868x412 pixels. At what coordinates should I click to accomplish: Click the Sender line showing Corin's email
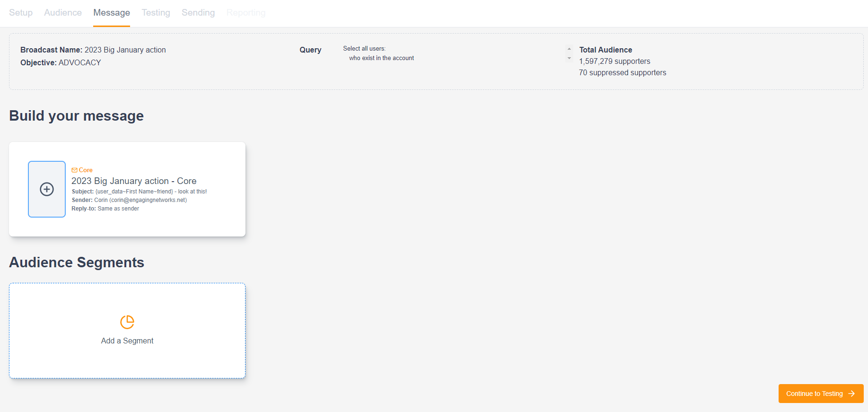point(129,200)
